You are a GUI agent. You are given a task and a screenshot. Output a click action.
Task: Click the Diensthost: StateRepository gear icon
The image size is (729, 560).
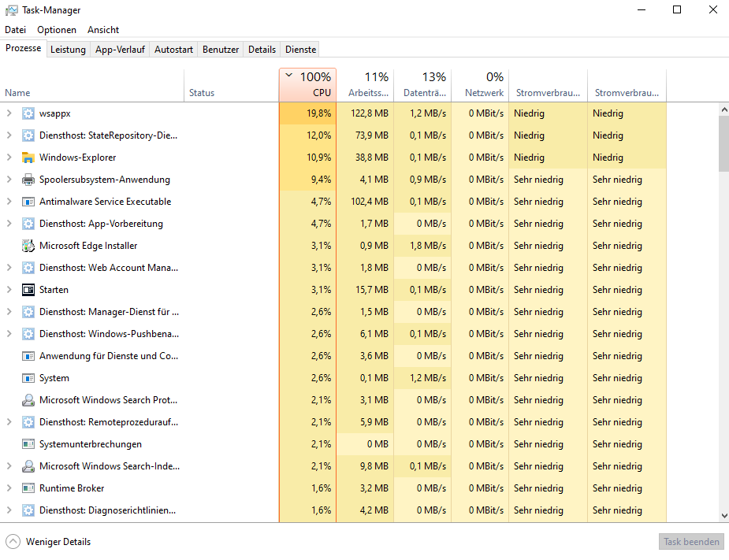(28, 135)
